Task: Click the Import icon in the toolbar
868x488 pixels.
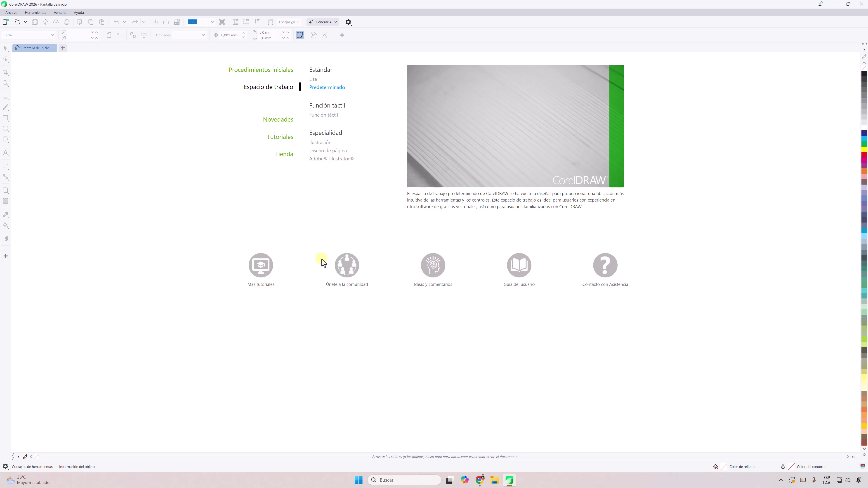Action: coord(155,22)
